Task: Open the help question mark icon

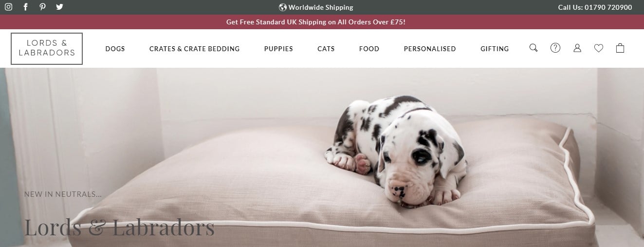Action: (555, 48)
